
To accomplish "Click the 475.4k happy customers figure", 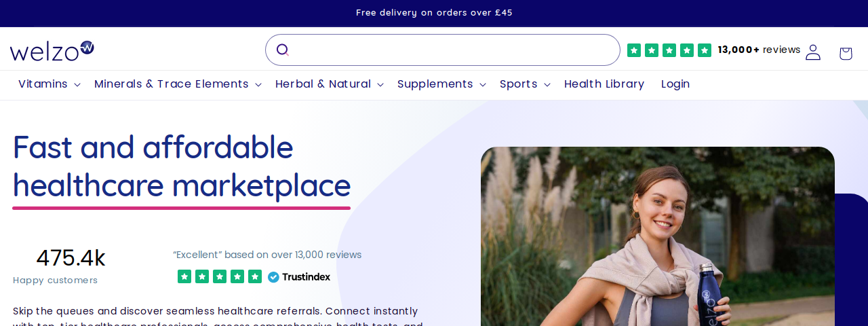I will tap(71, 258).
